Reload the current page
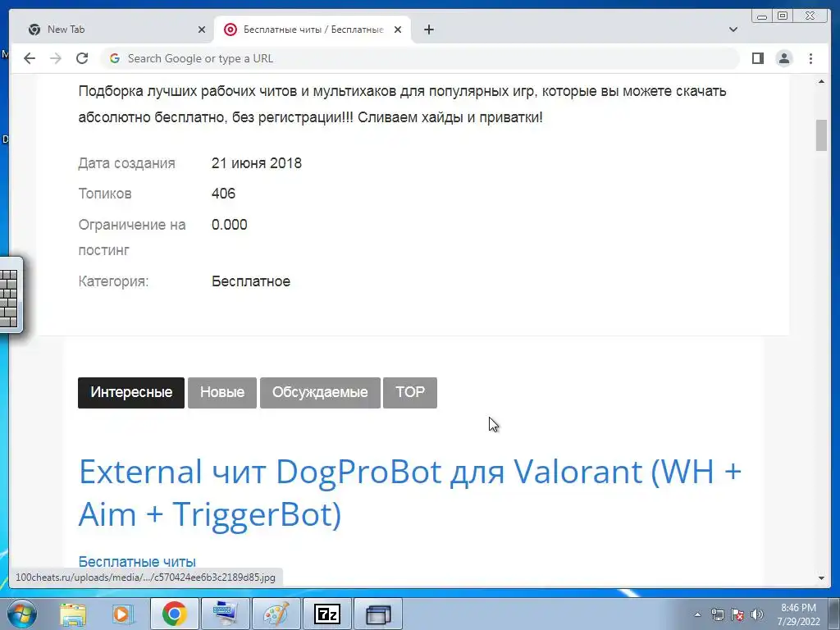Image resolution: width=840 pixels, height=630 pixels. pos(82,58)
